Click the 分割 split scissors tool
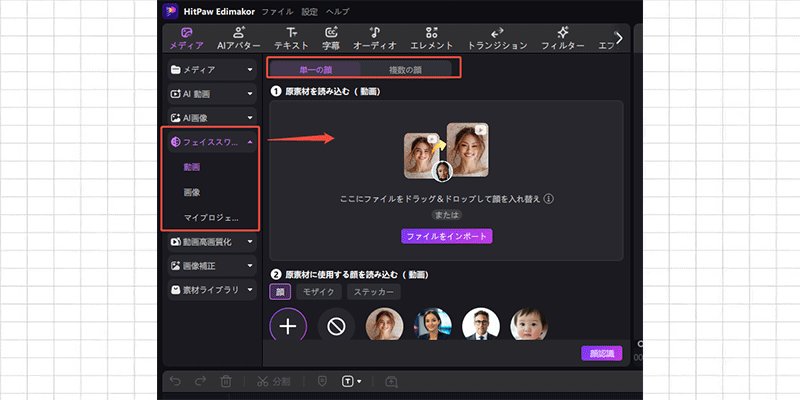Image resolution: width=800 pixels, height=400 pixels. point(273,382)
